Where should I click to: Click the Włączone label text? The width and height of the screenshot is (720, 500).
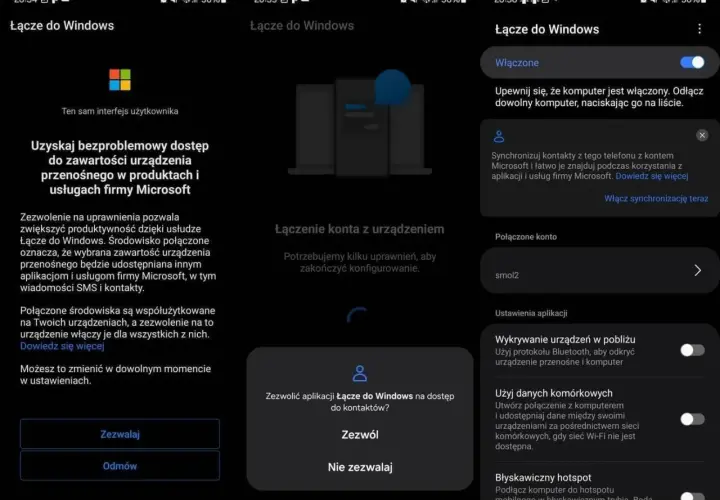517,63
